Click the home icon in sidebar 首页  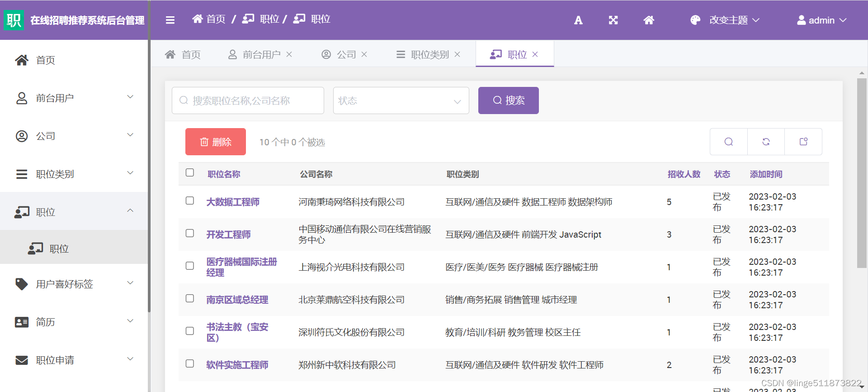(22, 60)
